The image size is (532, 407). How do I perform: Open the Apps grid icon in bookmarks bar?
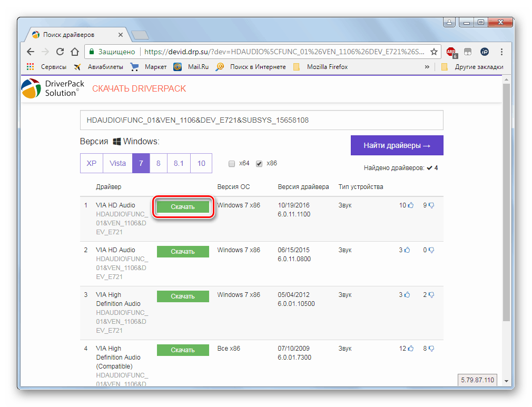click(30, 67)
